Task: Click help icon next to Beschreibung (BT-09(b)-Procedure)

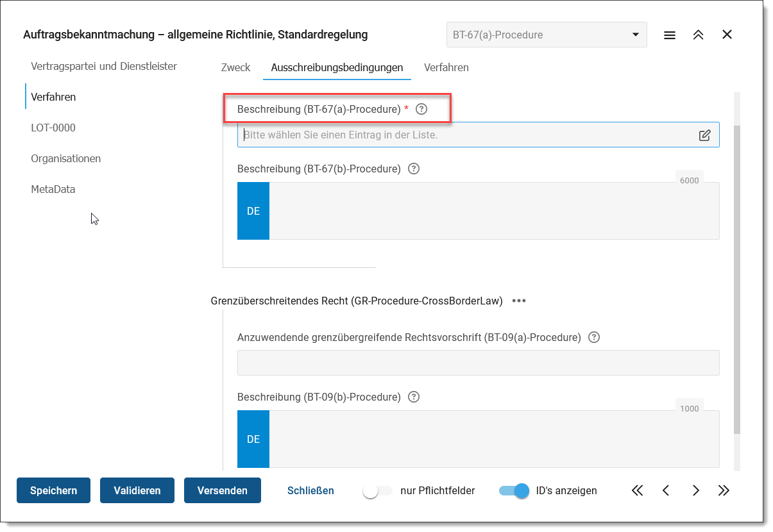Action: [414, 397]
